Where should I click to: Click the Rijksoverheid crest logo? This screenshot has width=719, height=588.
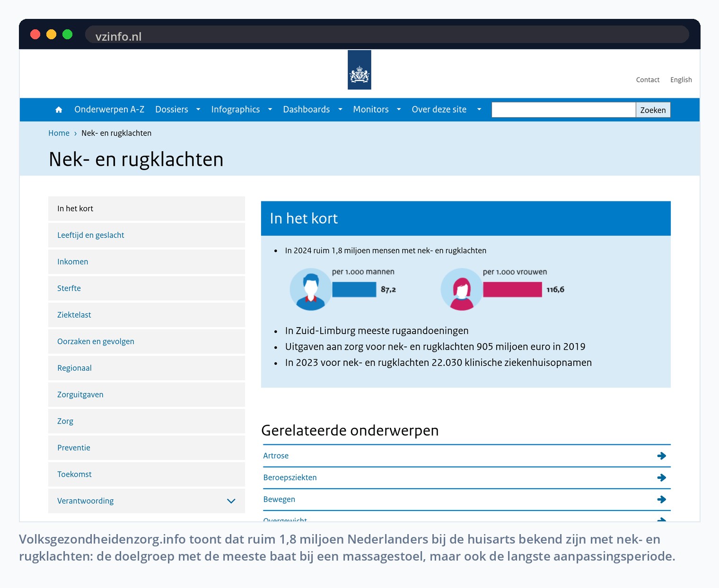coord(359,70)
